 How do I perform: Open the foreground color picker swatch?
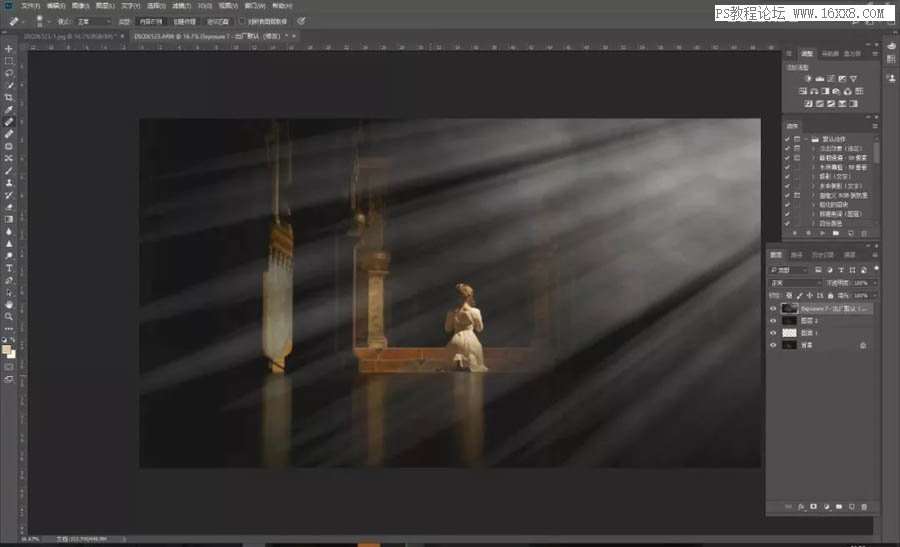pyautogui.click(x=6, y=350)
